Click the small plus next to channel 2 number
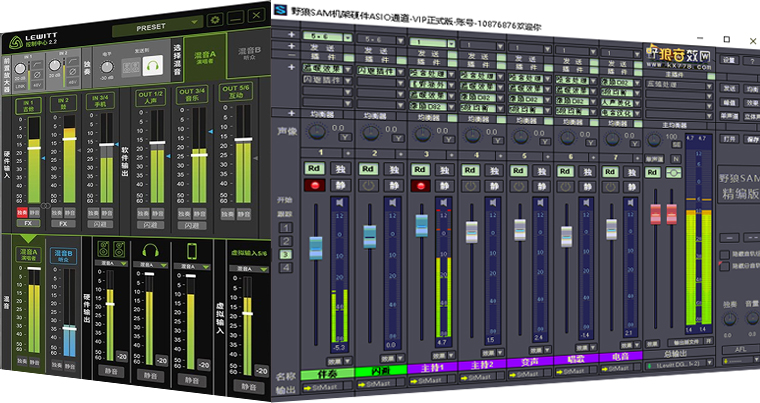760x403 pixels. tap(400, 154)
